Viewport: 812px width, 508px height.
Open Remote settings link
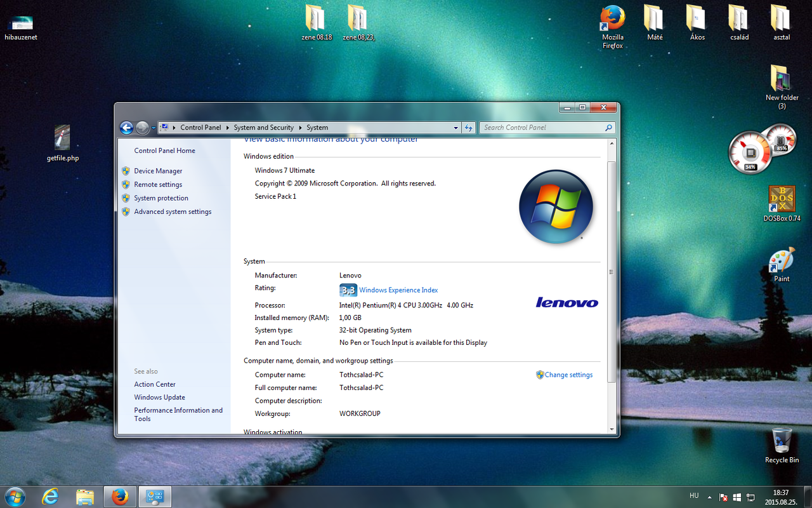158,184
